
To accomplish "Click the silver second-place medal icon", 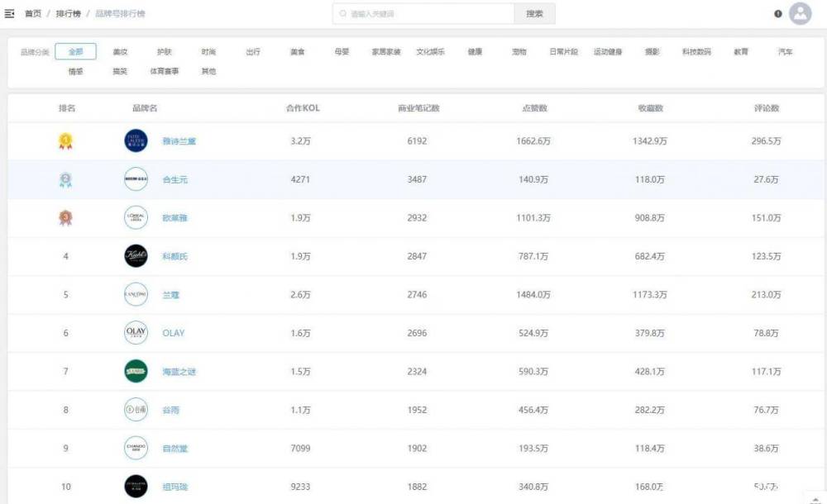I will pyautogui.click(x=65, y=180).
